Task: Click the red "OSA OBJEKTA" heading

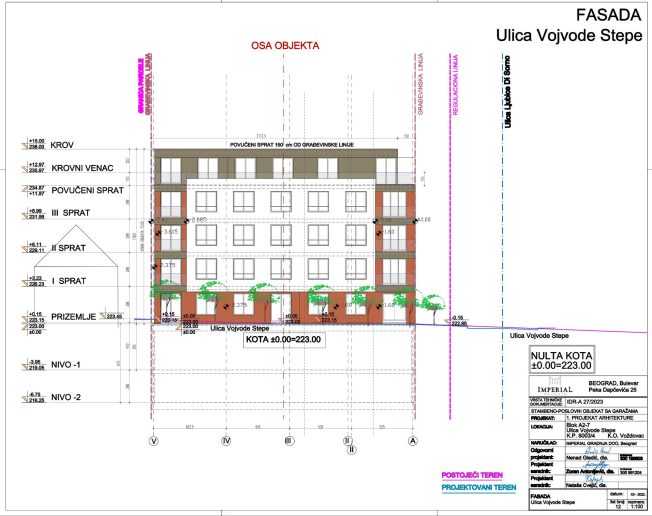Action: 285,46
